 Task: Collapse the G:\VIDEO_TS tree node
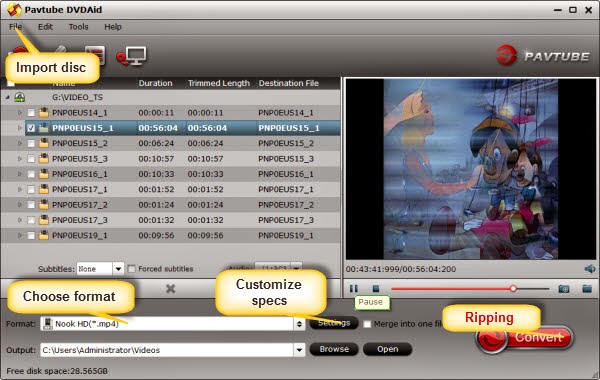pos(8,98)
